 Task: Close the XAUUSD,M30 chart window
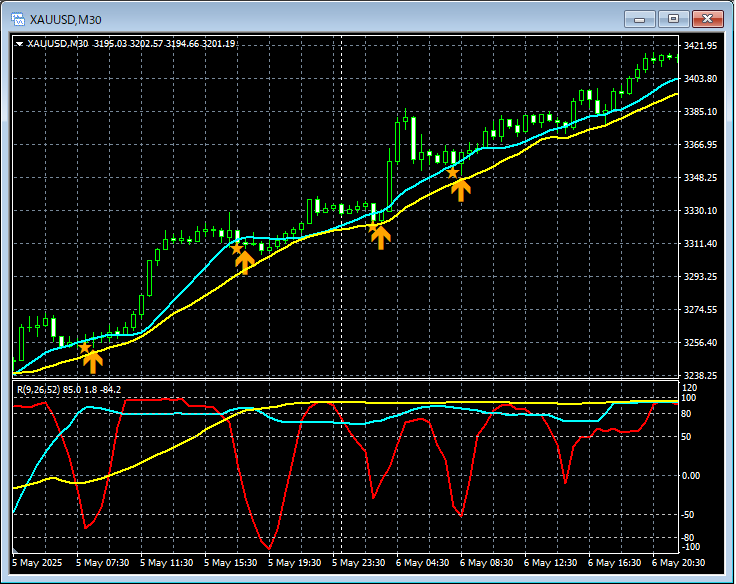[707, 19]
